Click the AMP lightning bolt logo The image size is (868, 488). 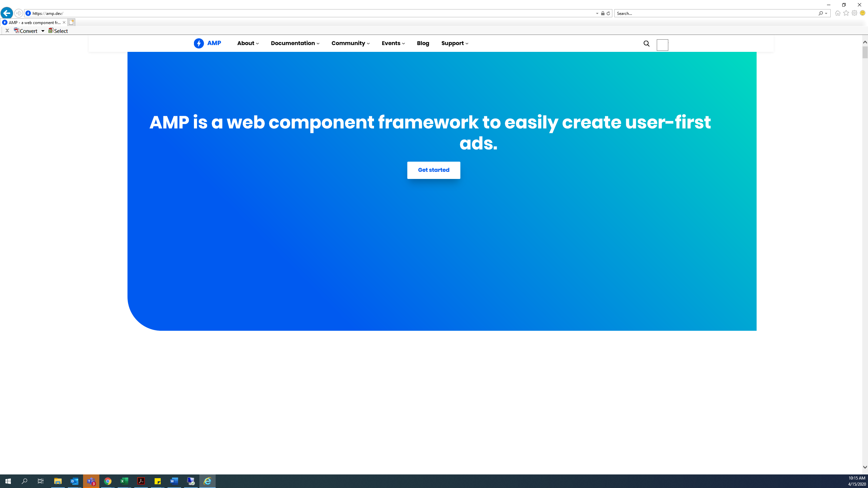[199, 43]
